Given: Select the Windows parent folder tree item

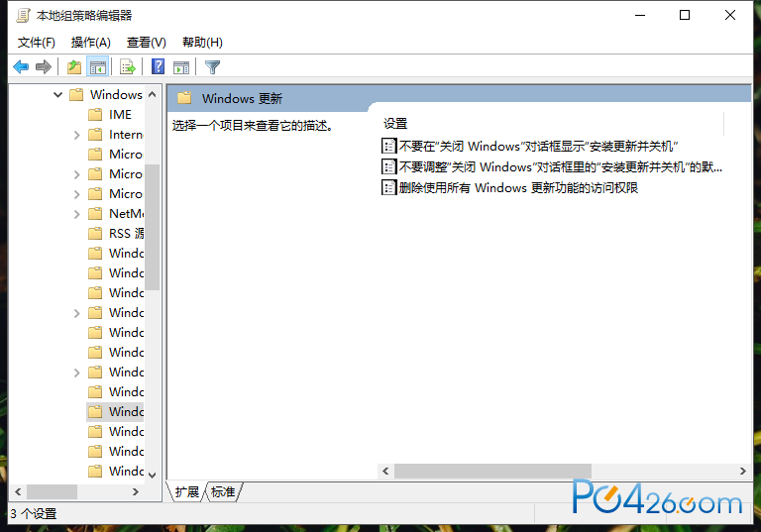Looking at the screenshot, I should point(116,94).
